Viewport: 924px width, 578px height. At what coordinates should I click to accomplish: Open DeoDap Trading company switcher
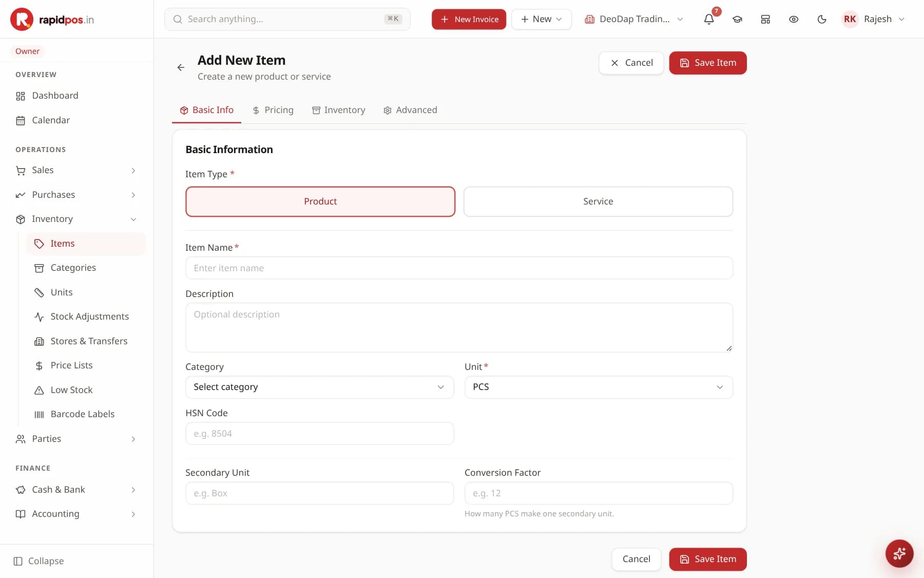point(634,19)
